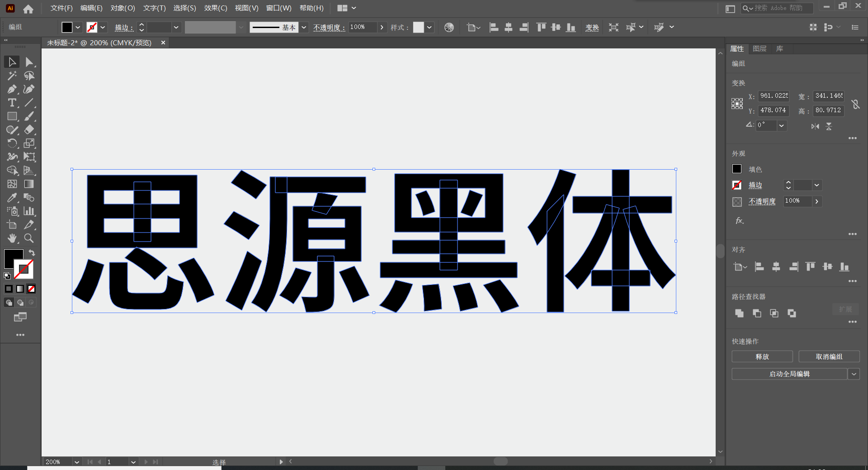The width and height of the screenshot is (868, 470).
Task: Toggle constrain width and height proportions
Action: tap(855, 104)
